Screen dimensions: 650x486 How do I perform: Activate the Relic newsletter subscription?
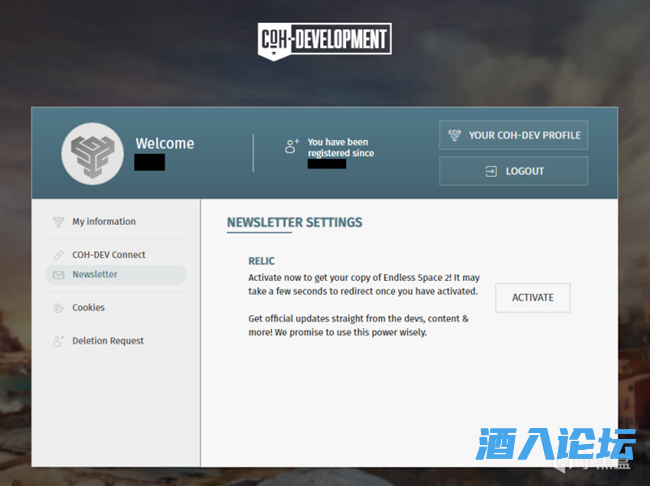[532, 298]
